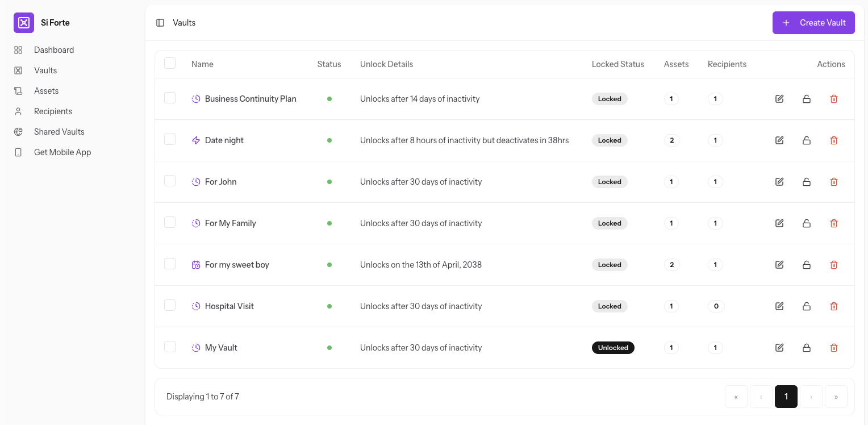Check the select-all checkbox in table header
The width and height of the screenshot is (868, 425).
pyautogui.click(x=170, y=63)
